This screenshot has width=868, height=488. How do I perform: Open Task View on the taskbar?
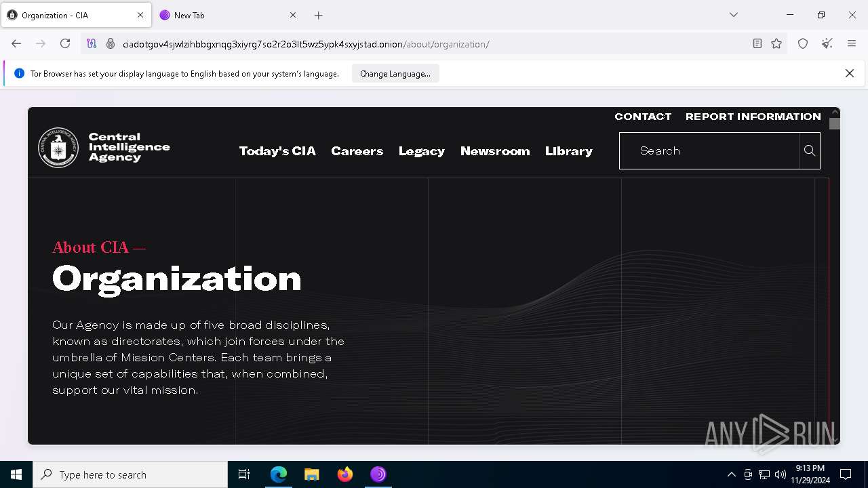point(244,474)
